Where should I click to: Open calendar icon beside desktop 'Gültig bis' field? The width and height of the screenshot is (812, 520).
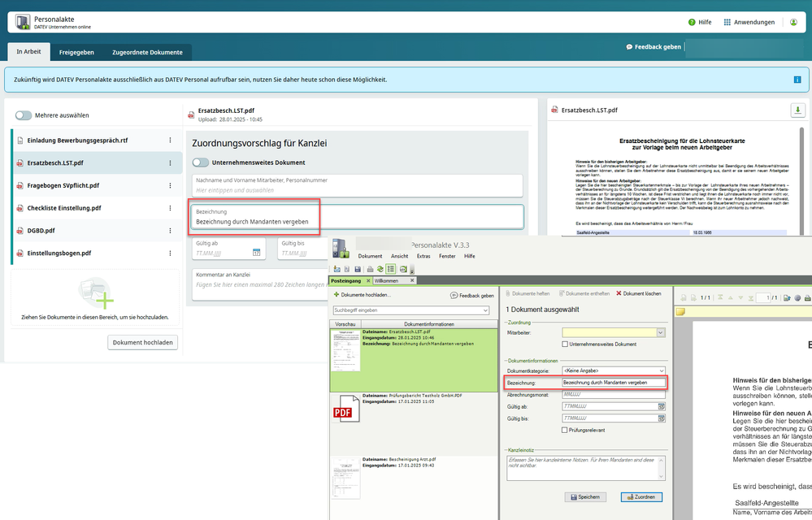click(662, 418)
